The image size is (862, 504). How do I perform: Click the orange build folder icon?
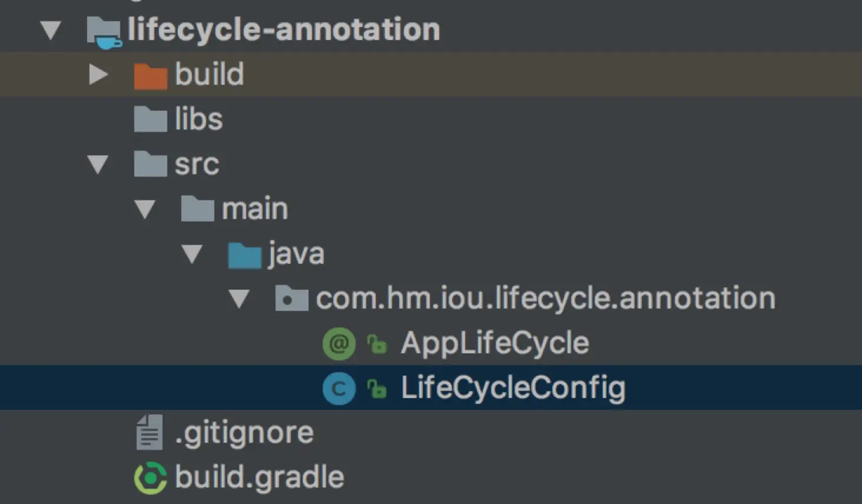tap(150, 75)
